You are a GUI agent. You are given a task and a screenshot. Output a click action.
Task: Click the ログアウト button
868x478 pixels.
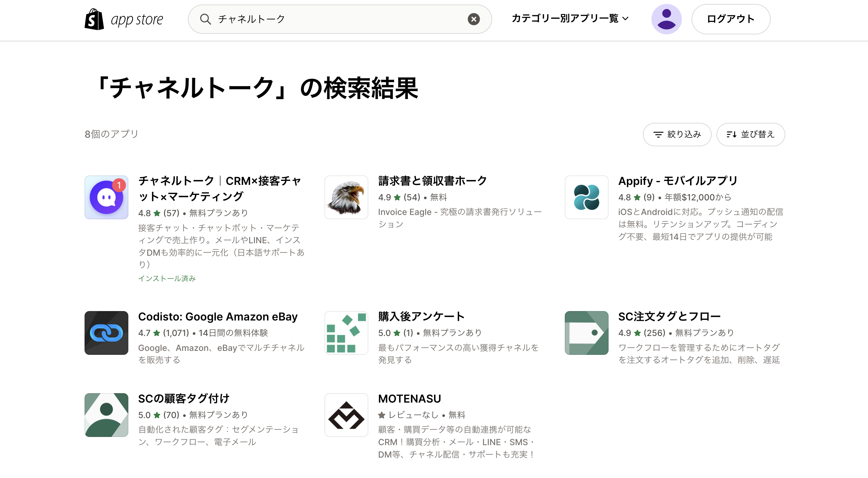pos(731,19)
